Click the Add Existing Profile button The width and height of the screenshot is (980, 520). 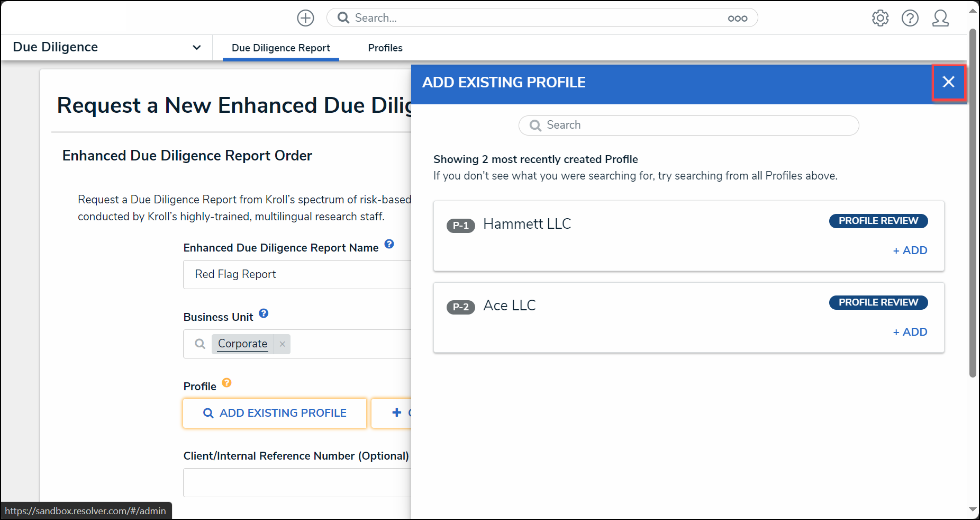(275, 413)
